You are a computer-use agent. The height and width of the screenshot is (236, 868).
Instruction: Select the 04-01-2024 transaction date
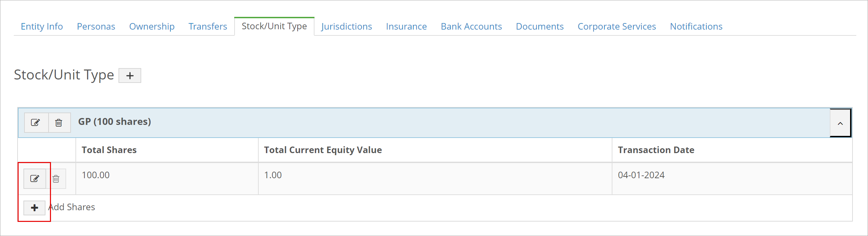641,175
